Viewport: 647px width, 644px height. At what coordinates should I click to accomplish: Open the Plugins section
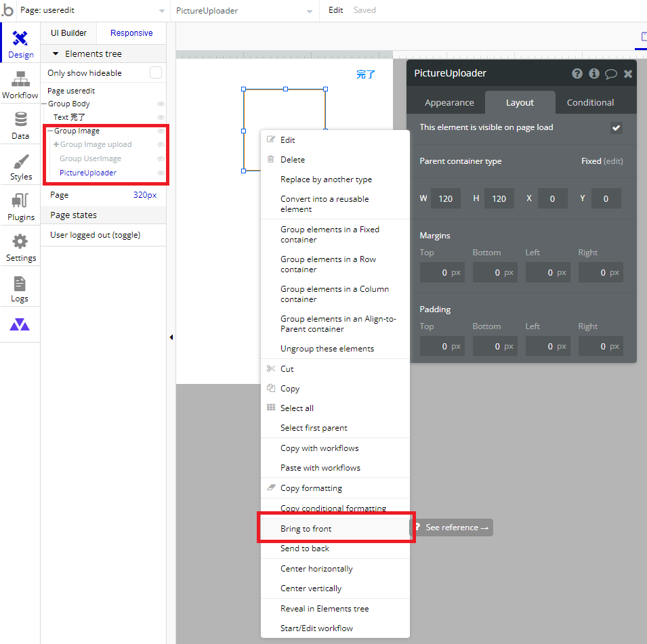click(20, 207)
